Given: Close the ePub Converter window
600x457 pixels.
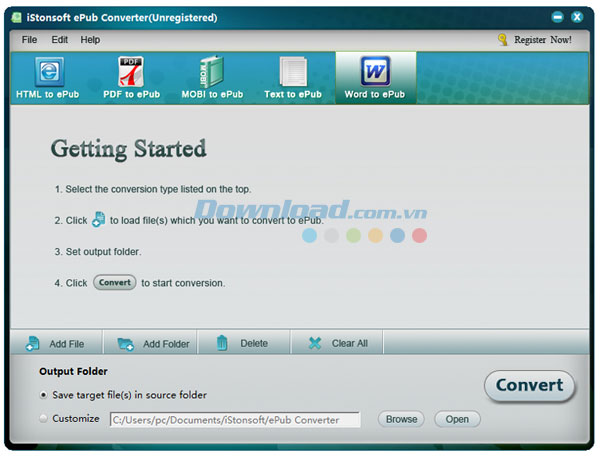Looking at the screenshot, I should pyautogui.click(x=577, y=17).
